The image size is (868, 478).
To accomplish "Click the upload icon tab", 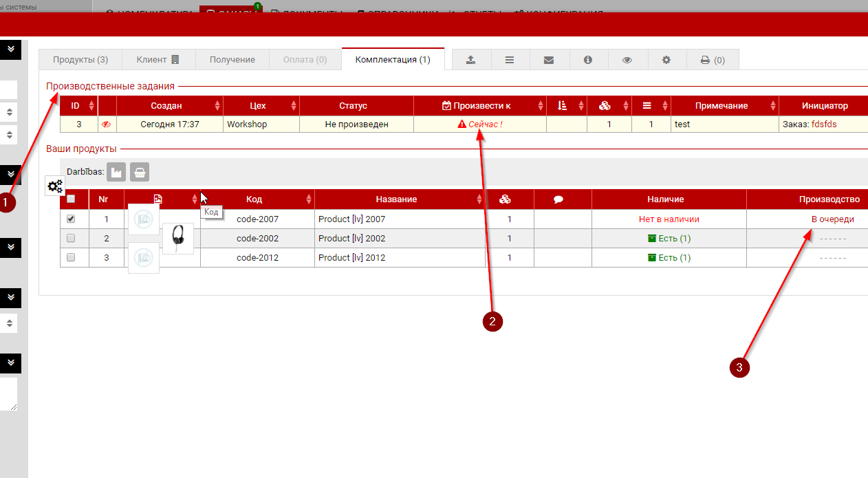I will tap(470, 60).
